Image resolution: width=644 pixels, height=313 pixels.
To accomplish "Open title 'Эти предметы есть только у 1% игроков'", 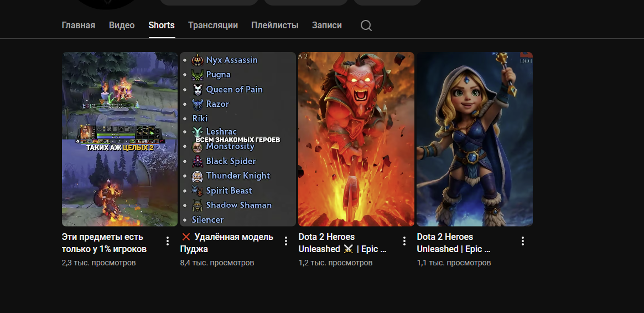I will pyautogui.click(x=105, y=243).
